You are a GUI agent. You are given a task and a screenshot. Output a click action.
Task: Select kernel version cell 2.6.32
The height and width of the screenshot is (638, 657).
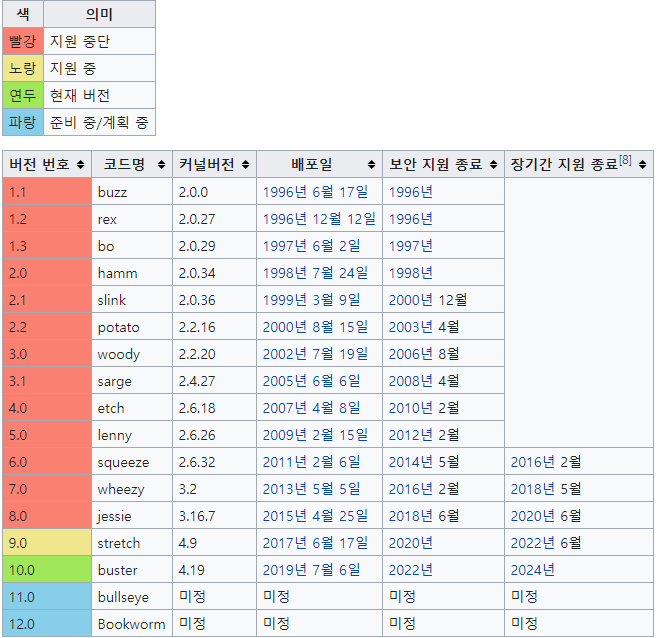[x=215, y=462]
